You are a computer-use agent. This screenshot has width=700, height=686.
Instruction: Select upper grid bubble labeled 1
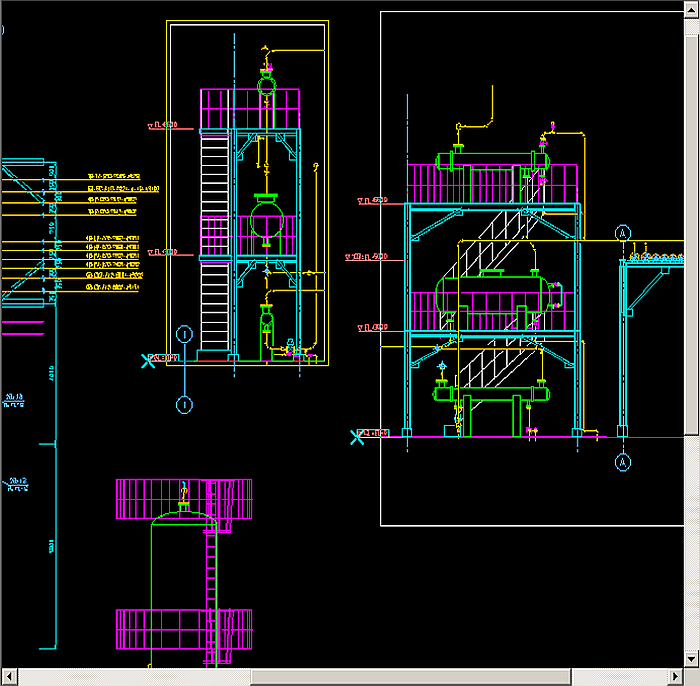(184, 334)
